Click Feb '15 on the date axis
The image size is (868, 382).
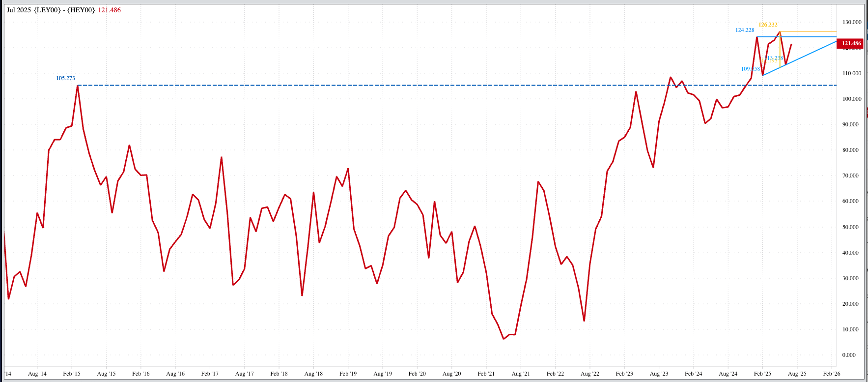[72, 374]
